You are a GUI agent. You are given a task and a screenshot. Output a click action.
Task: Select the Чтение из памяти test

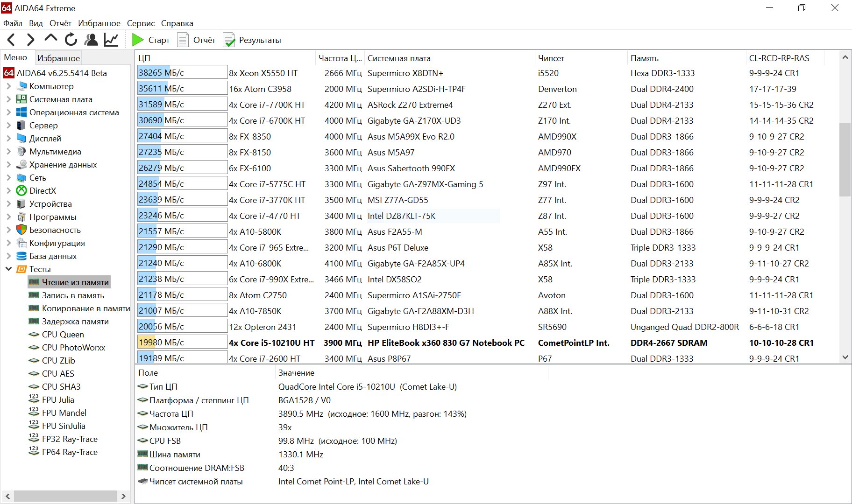(69, 282)
